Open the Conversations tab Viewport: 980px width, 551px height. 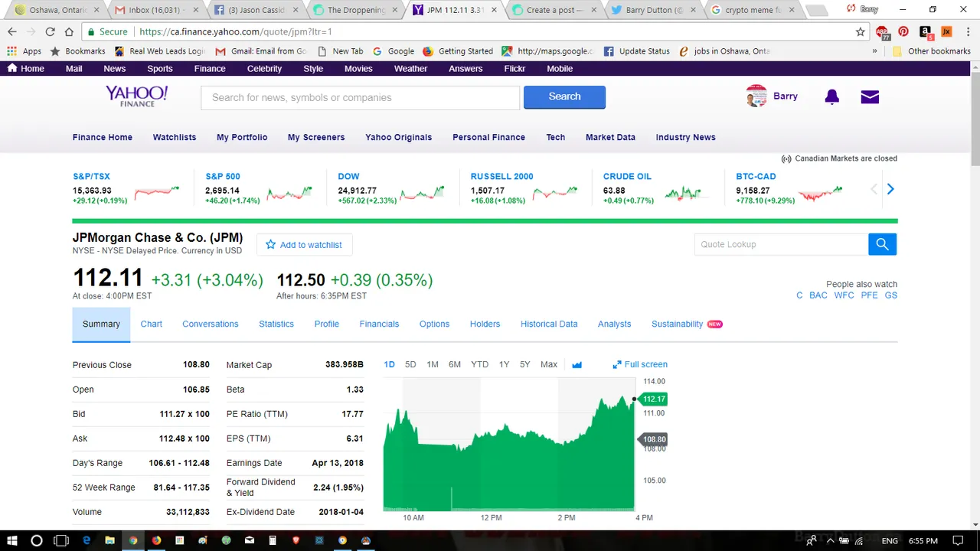210,324
